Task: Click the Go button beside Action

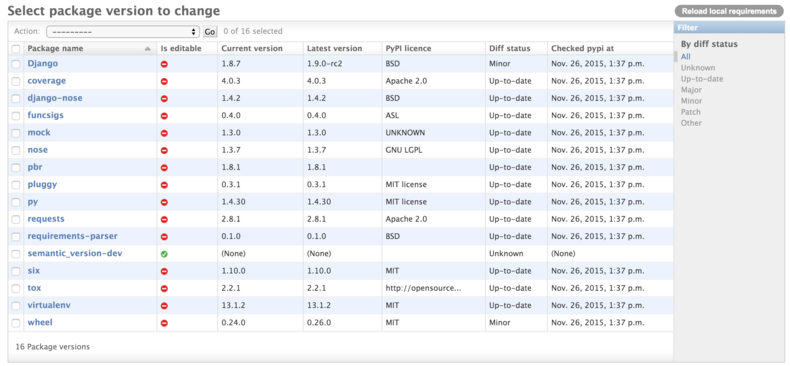Action: pos(210,32)
